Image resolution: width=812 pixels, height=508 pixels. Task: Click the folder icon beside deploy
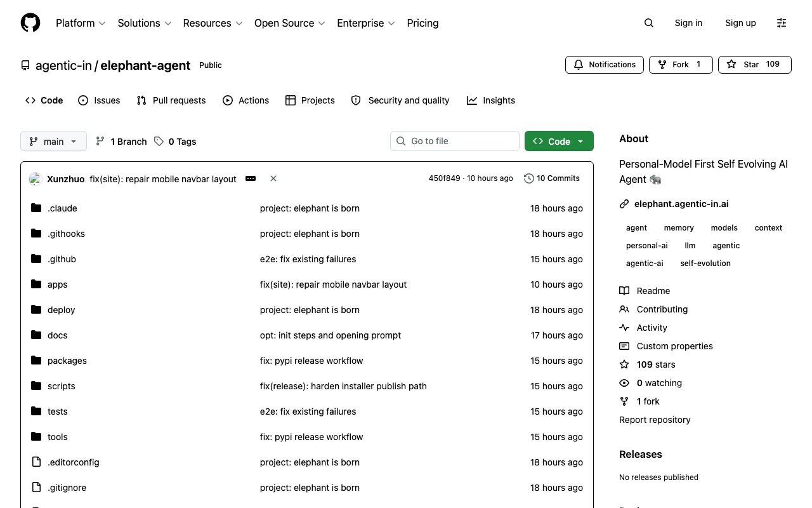(x=36, y=309)
